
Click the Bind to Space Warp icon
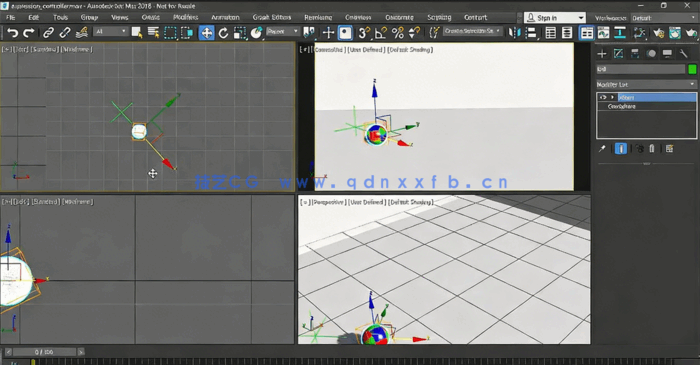click(x=81, y=33)
